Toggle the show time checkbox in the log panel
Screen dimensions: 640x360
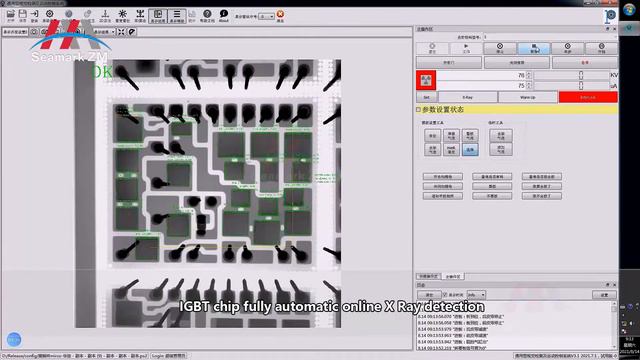[x=445, y=295]
